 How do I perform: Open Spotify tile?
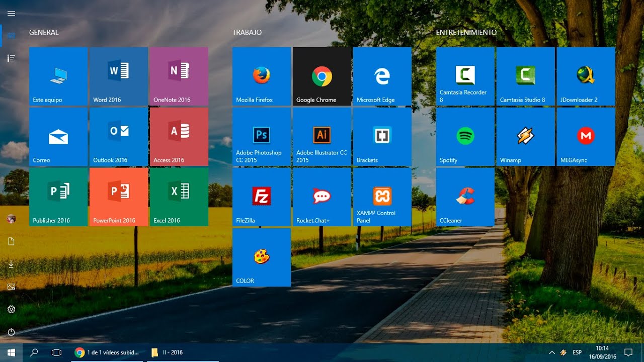pos(465,137)
